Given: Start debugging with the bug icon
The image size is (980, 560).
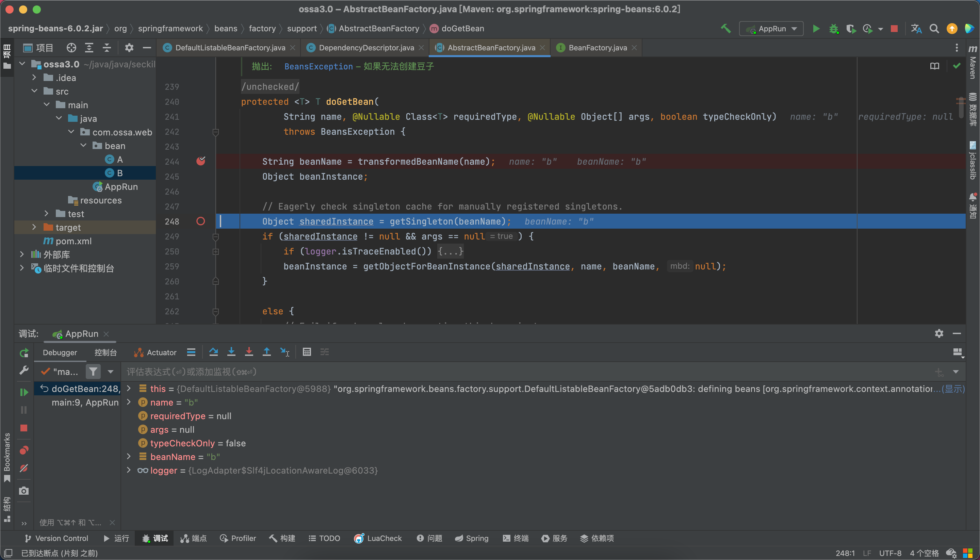Looking at the screenshot, I should point(833,29).
